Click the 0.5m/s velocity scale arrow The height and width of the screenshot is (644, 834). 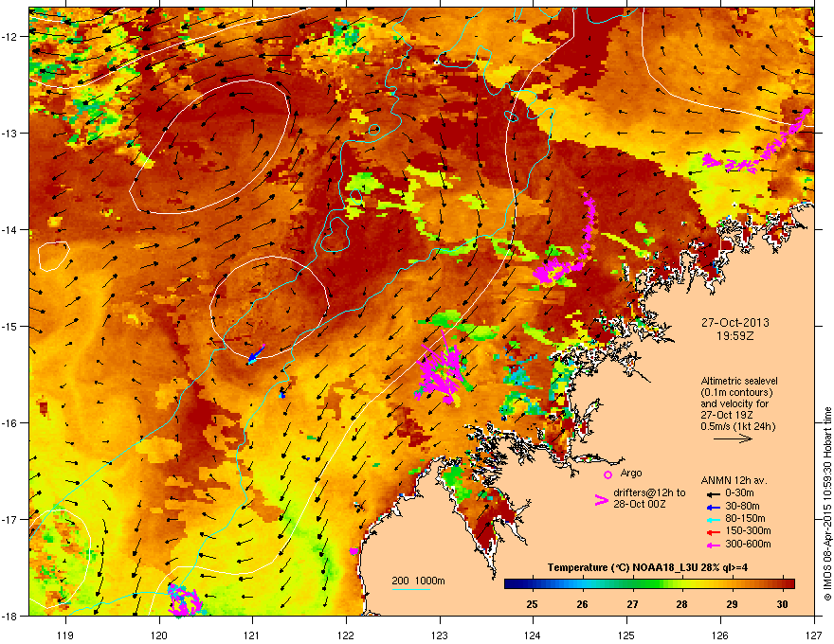coord(733,438)
